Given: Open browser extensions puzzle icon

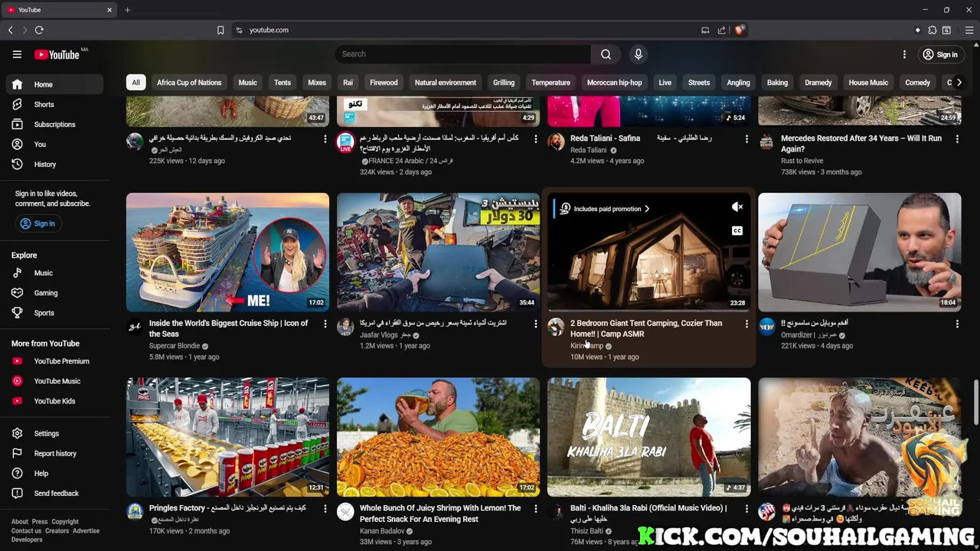Looking at the screenshot, I should point(932,30).
